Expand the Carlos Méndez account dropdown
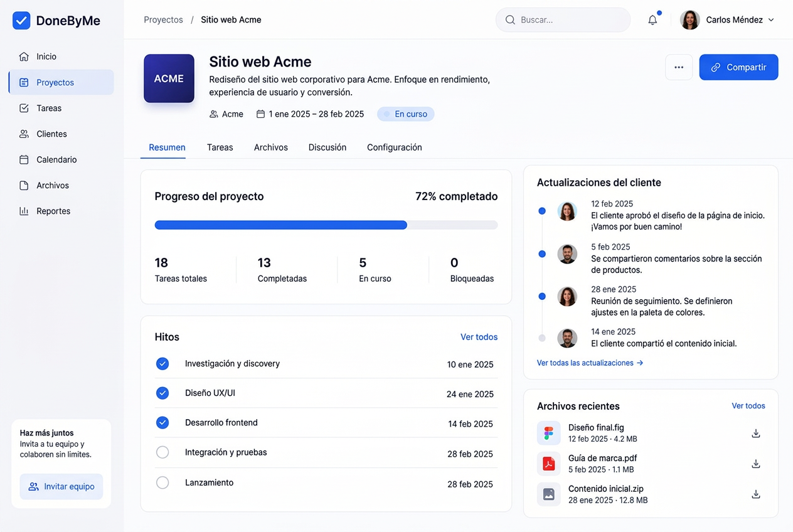The height and width of the screenshot is (532, 793). click(771, 20)
